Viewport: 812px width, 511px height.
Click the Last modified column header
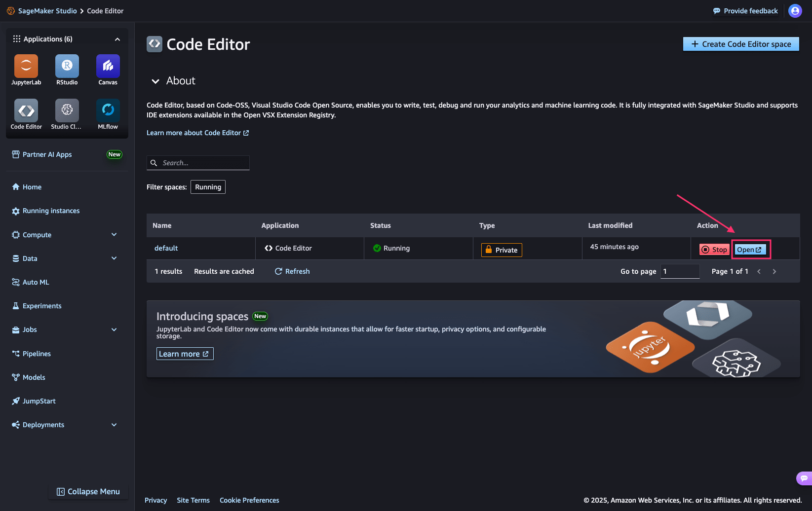coord(610,225)
